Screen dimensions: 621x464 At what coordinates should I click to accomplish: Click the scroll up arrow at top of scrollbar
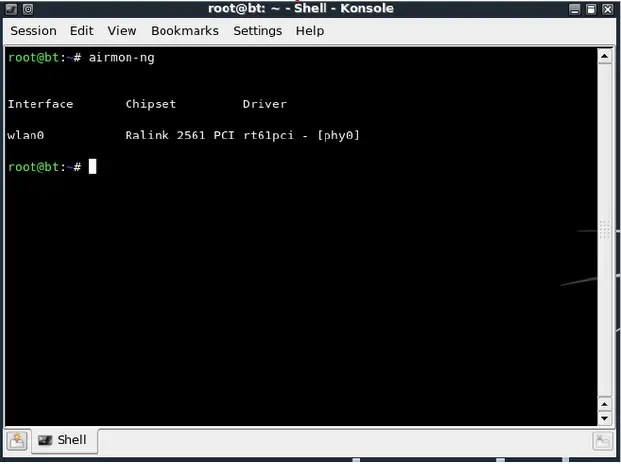(x=604, y=56)
